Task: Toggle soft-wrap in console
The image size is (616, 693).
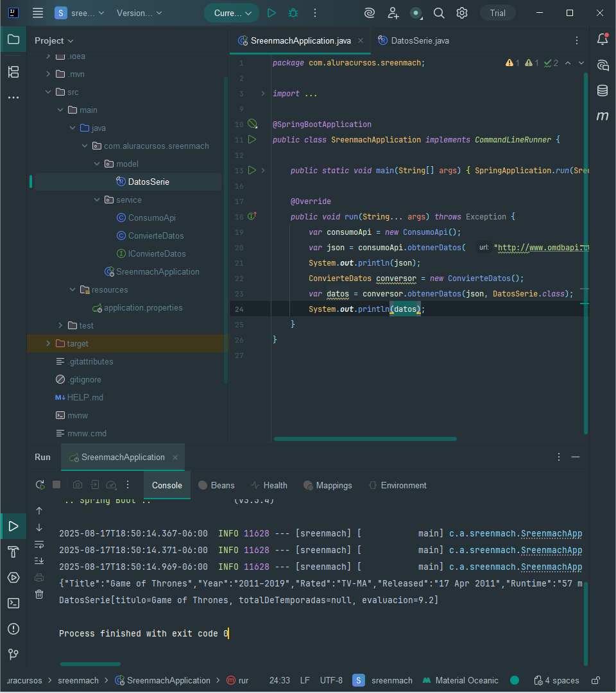Action: pos(39,544)
